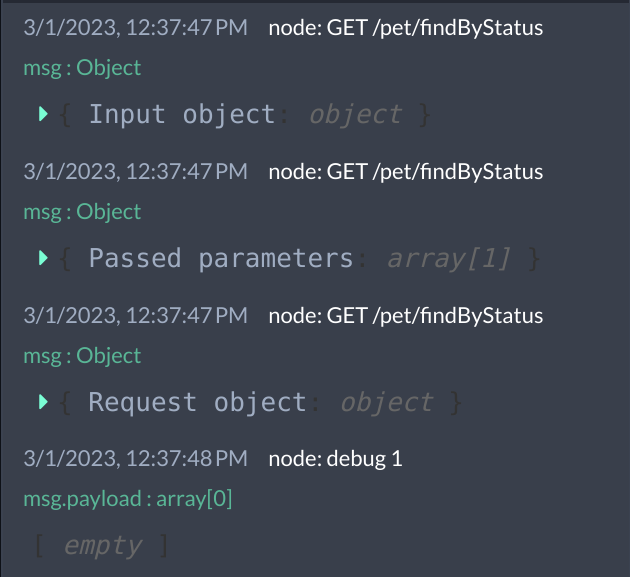The width and height of the screenshot is (630, 577).
Task: Click the "node: debug 1" source link
Action: pos(335,459)
